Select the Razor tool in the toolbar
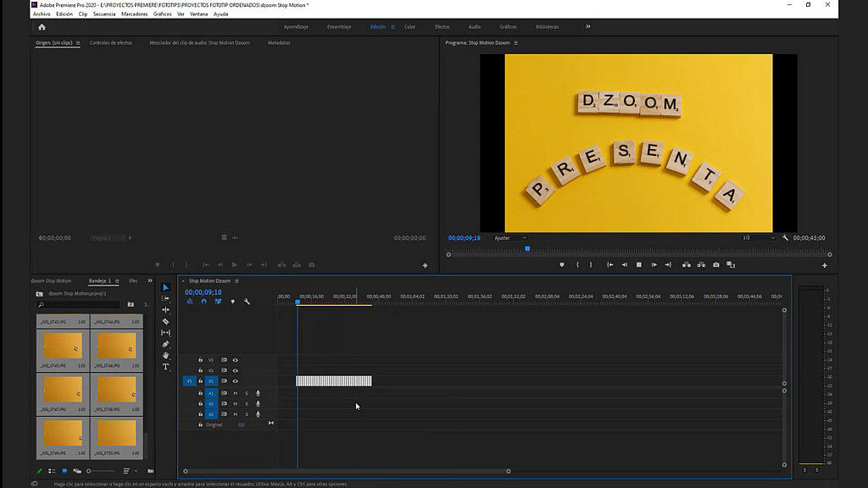The width and height of the screenshot is (868, 488). 165,321
